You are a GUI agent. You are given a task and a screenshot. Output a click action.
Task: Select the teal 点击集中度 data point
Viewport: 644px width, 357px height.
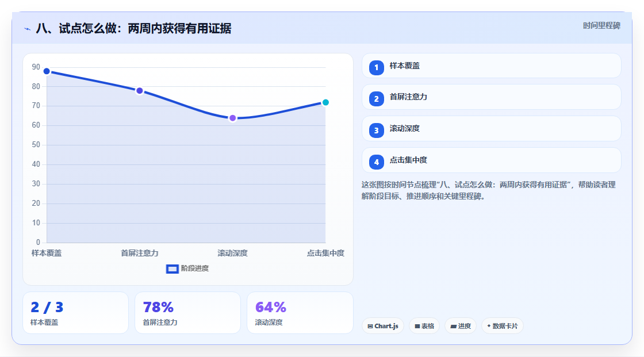pyautogui.click(x=325, y=103)
